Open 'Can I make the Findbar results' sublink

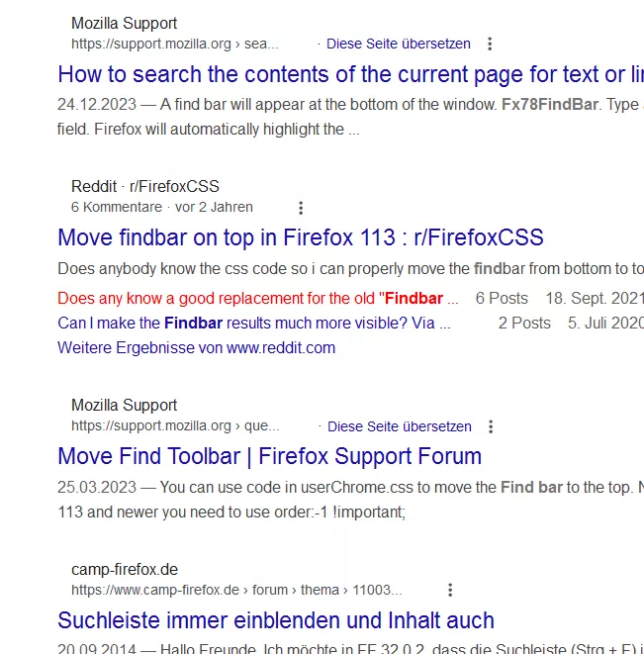point(254,323)
